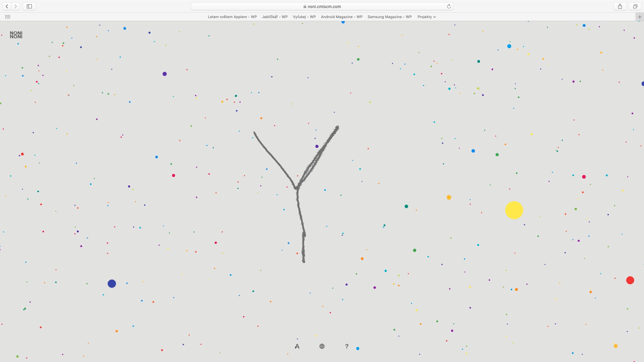The width and height of the screenshot is (644, 362).
Task: Click the NONI NONI logo
Action: (16, 35)
